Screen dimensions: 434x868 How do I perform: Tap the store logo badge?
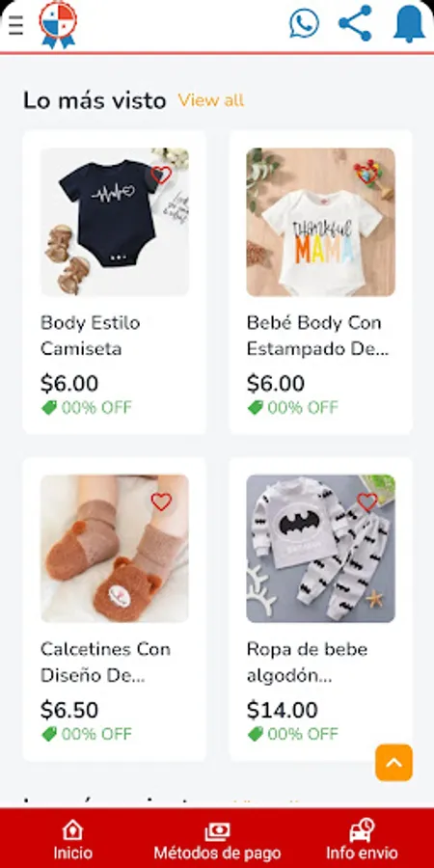[58, 25]
